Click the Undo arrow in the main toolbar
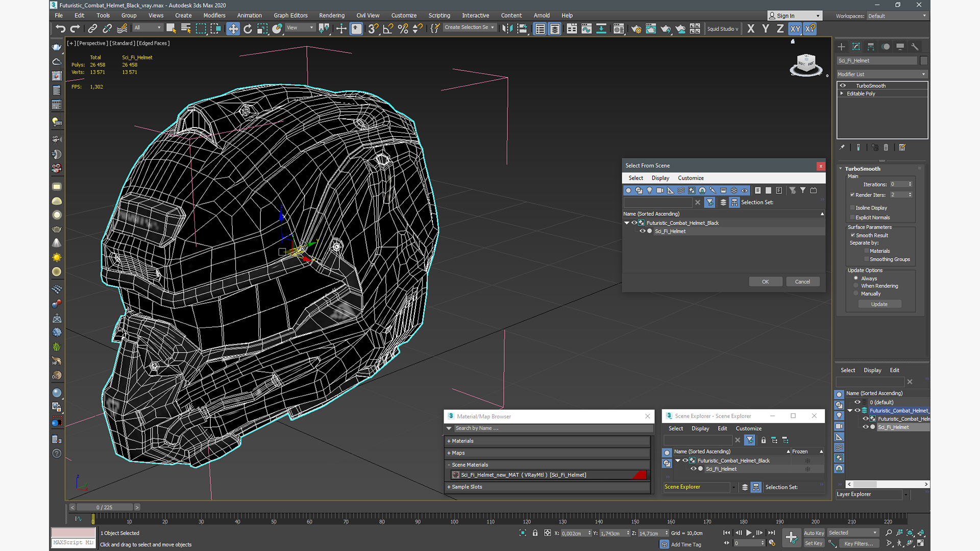The image size is (980, 551). (61, 29)
